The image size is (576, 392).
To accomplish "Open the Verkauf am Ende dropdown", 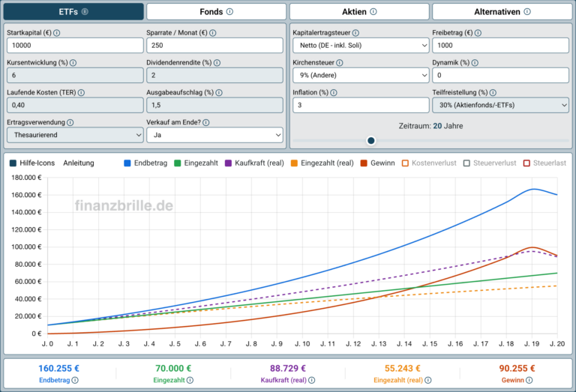I will (x=214, y=135).
